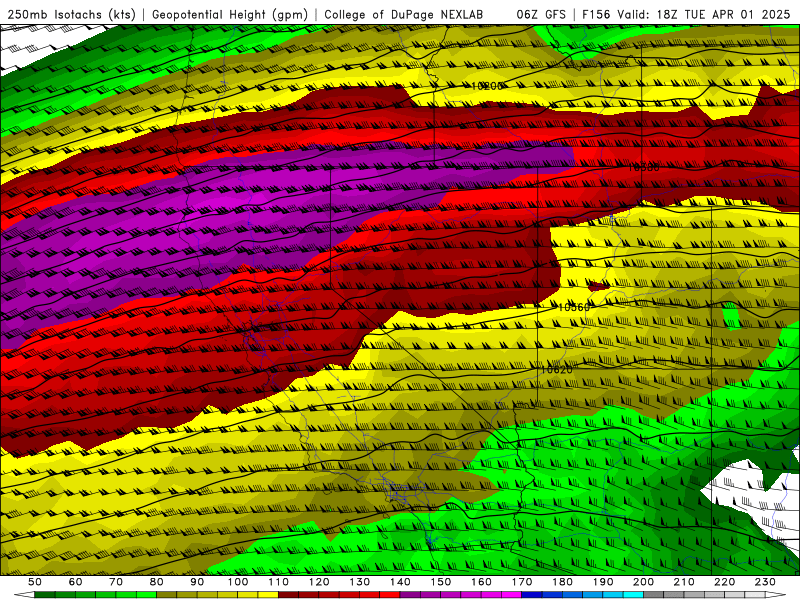Viewport: 800px width, 600px height.
Task: Click the 190 value on the color scale
Action: point(603,582)
